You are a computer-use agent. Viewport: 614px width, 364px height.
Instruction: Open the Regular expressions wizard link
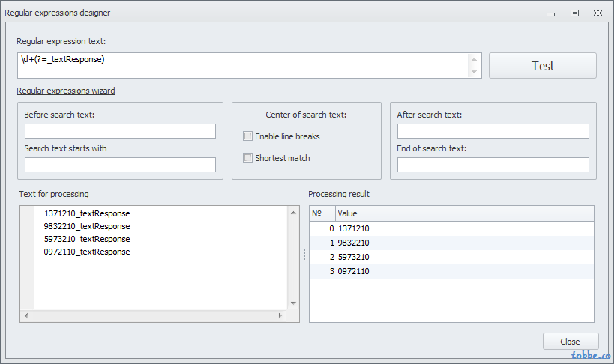[66, 91]
